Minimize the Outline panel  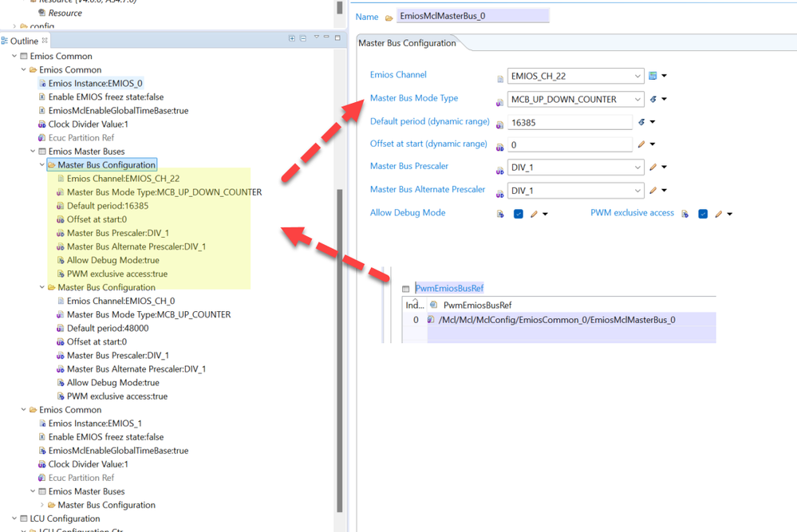pos(326,37)
